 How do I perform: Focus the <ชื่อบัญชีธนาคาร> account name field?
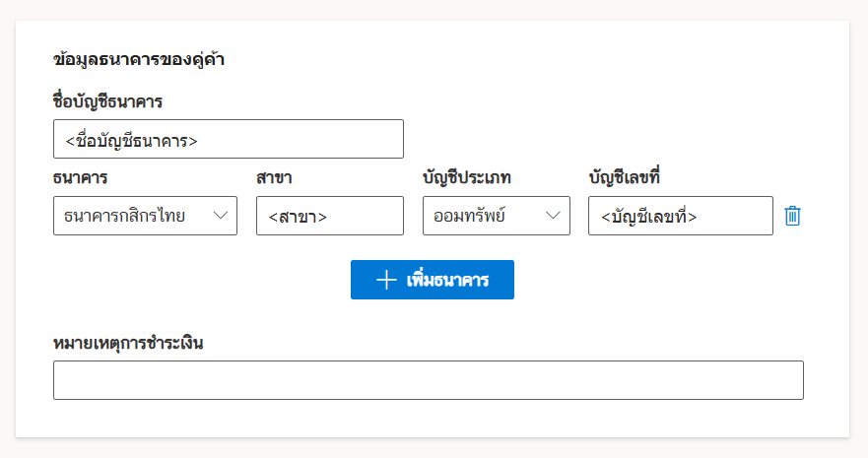229,140
